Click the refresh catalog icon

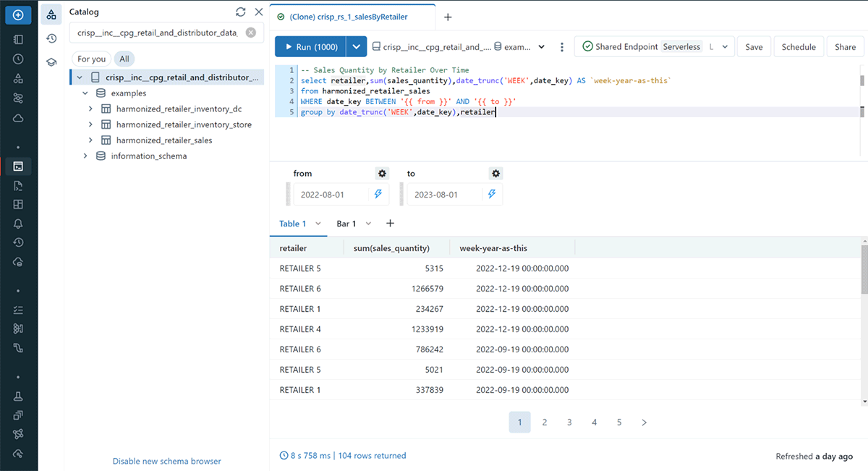coord(241,12)
